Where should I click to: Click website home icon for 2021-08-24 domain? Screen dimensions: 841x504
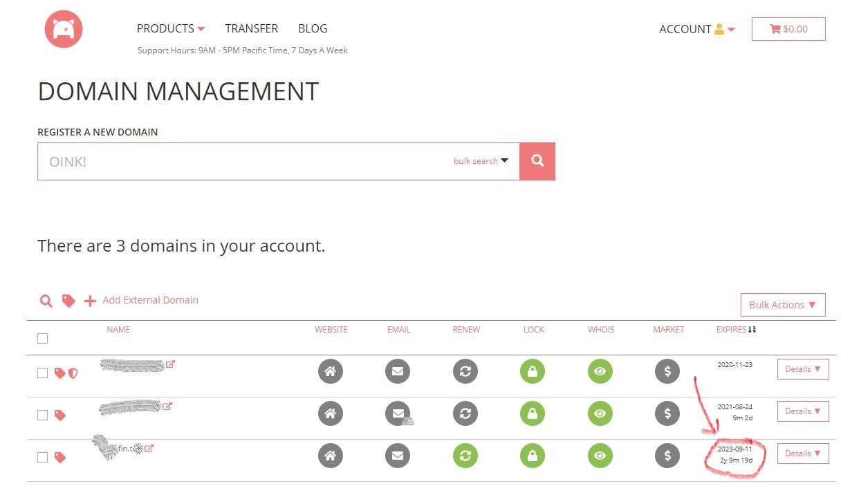[x=331, y=414]
